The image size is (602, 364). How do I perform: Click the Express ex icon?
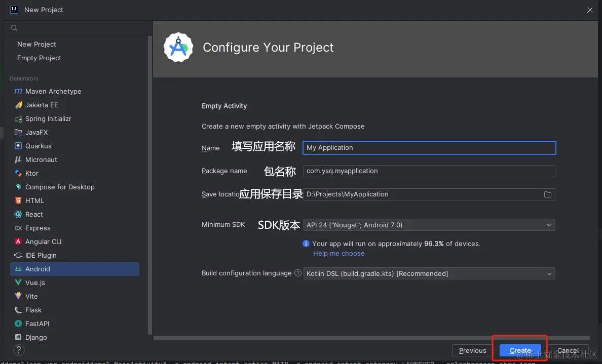18,228
